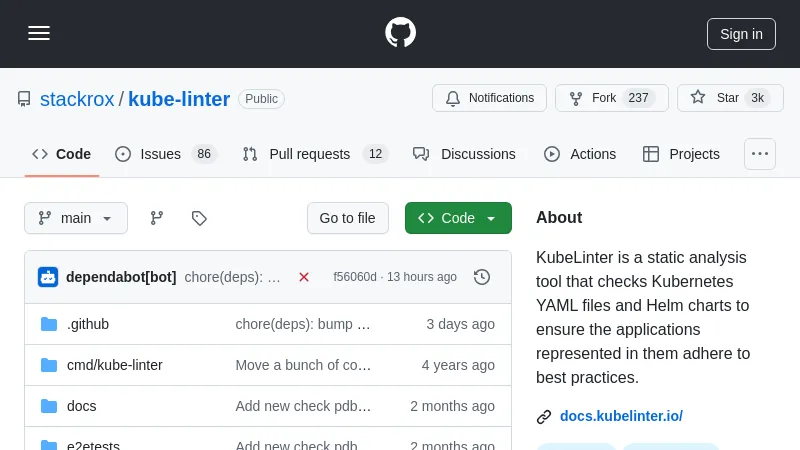Open Notifications subscription button
The image size is (800, 450).
489,98
